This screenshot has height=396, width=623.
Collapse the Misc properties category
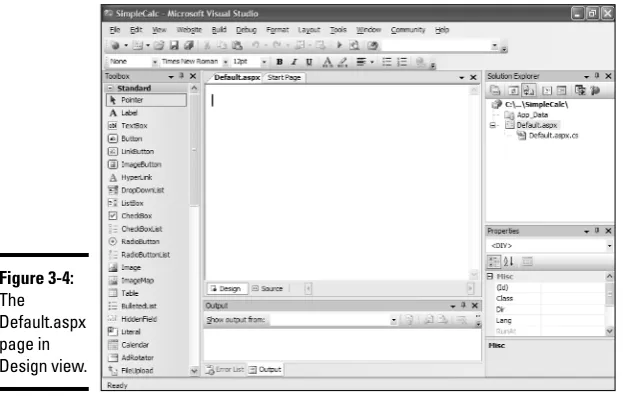pos(491,276)
